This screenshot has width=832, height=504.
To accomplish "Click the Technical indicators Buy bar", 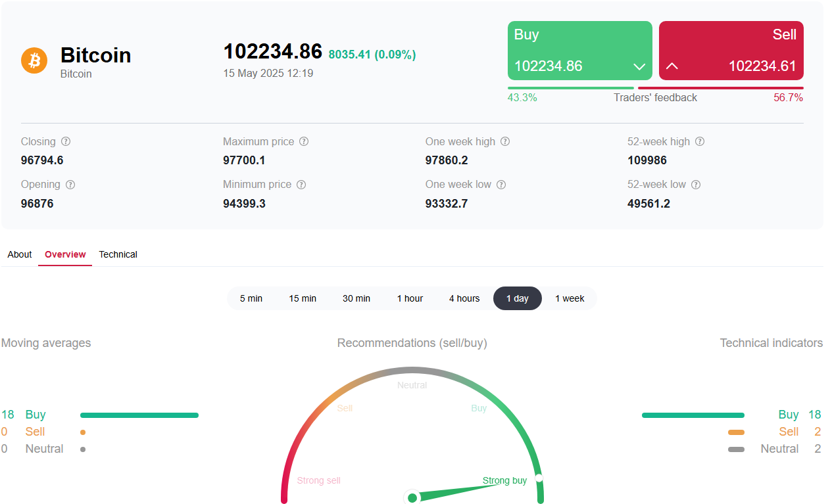I will coord(693,415).
